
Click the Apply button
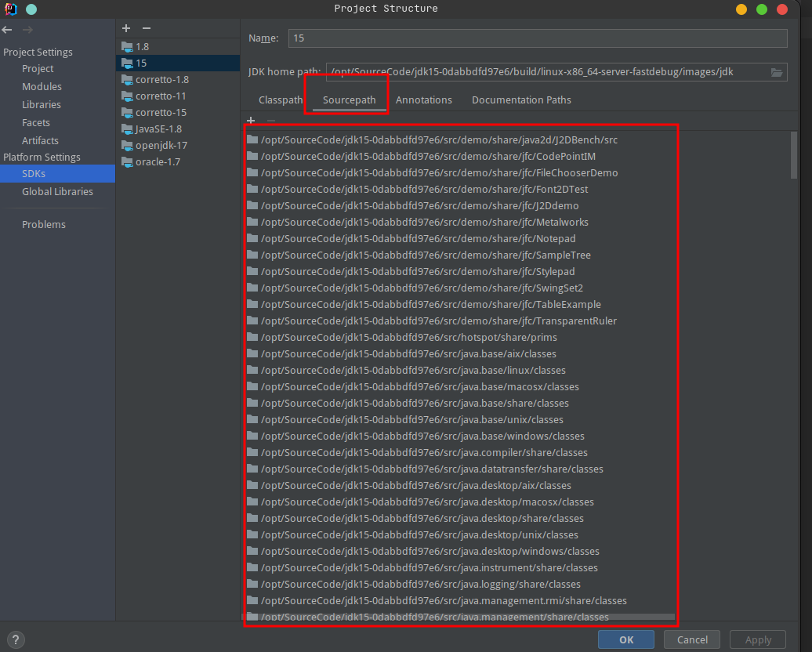[x=758, y=639]
